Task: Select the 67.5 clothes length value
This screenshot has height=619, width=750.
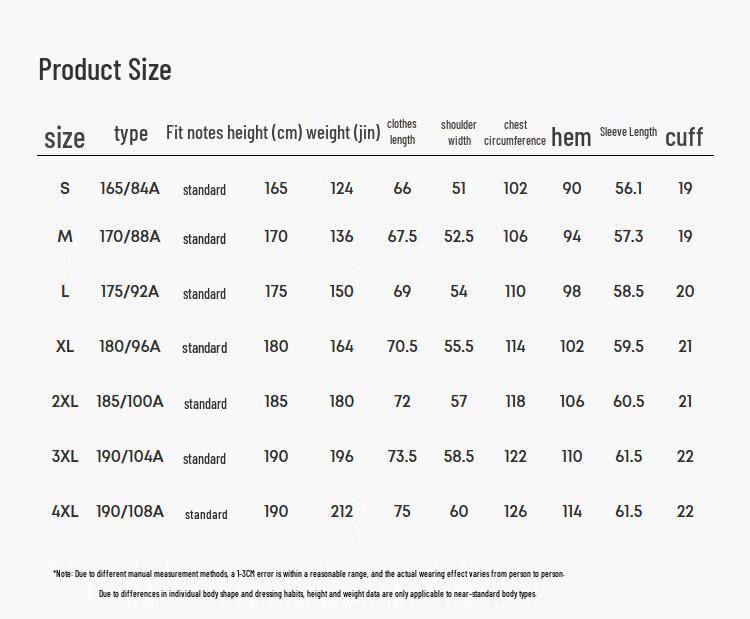Action: (x=402, y=236)
